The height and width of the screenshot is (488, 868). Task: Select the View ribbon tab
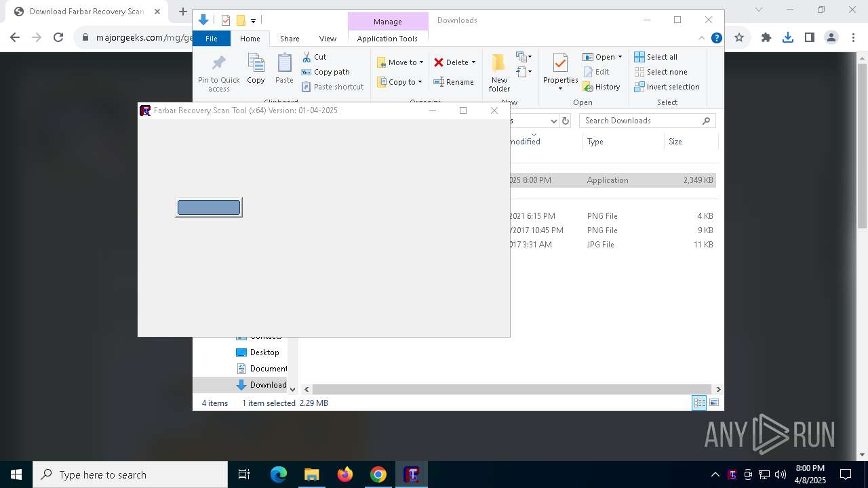pyautogui.click(x=328, y=39)
